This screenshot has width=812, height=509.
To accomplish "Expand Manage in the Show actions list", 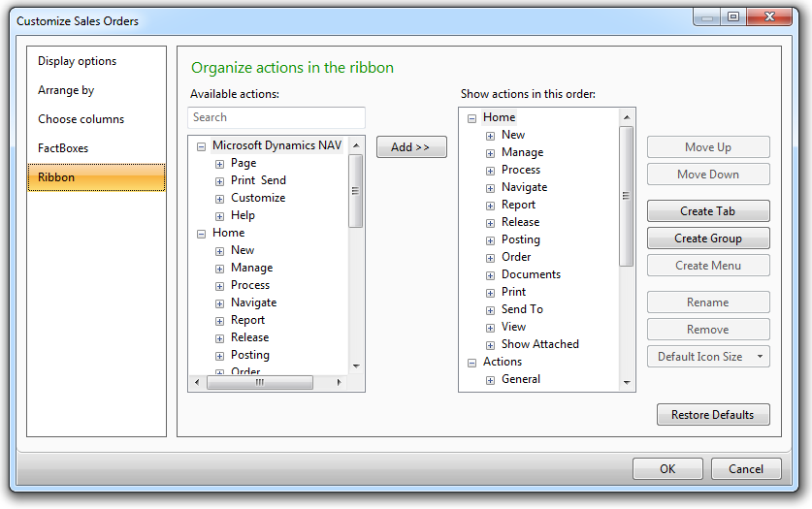I will [x=490, y=153].
